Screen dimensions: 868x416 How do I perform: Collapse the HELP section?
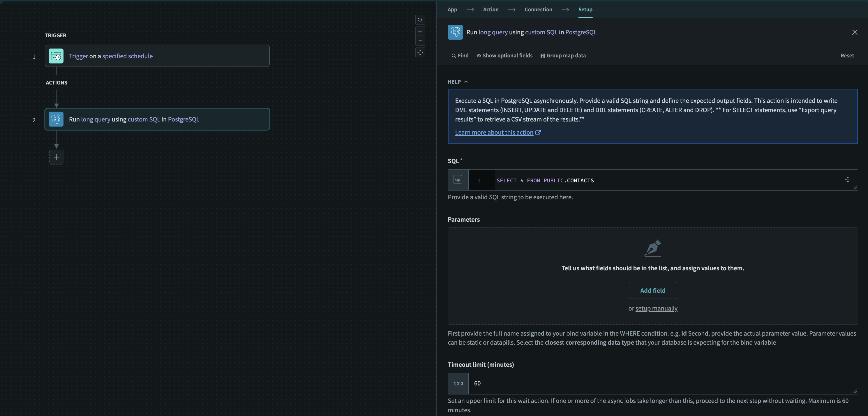(x=458, y=82)
